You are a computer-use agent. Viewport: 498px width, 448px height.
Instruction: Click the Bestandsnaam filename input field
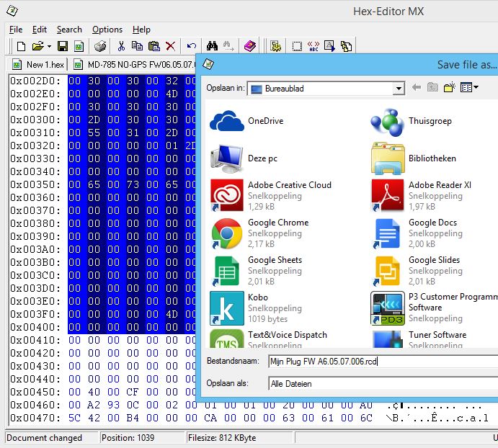(x=383, y=362)
